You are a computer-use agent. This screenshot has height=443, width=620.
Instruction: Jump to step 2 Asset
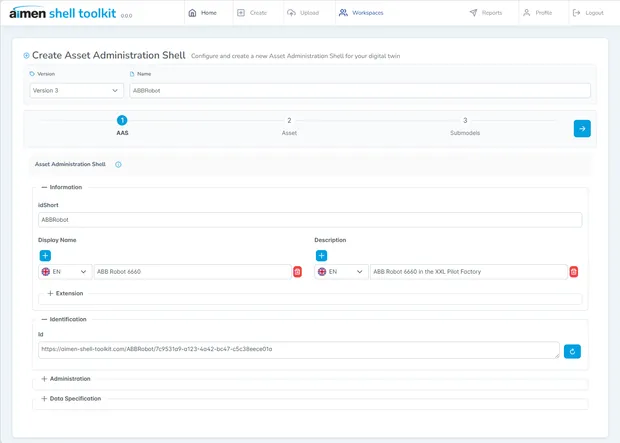[x=289, y=125]
